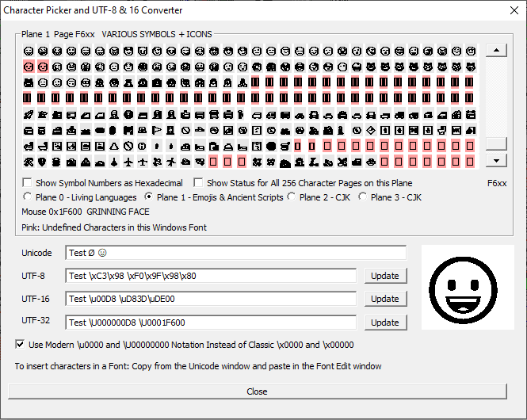This screenshot has width=527, height=420.
Task: Choose Plane 2 - CJK radio option
Action: point(292,197)
